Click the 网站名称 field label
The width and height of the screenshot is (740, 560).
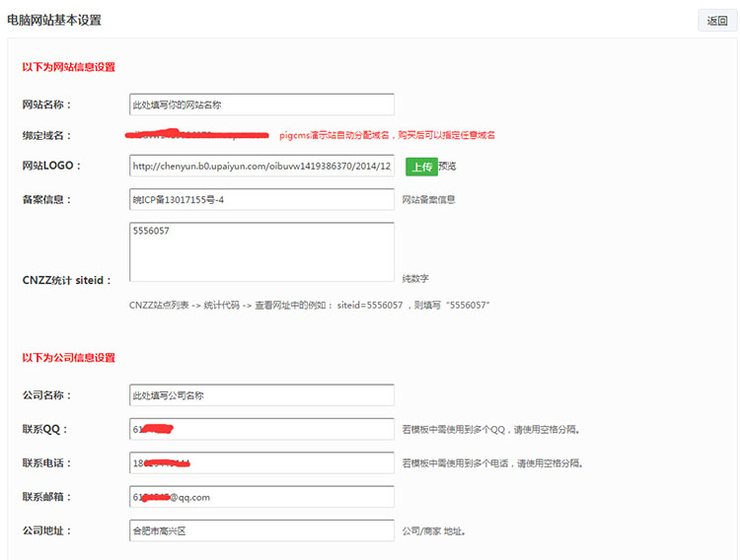[46, 105]
